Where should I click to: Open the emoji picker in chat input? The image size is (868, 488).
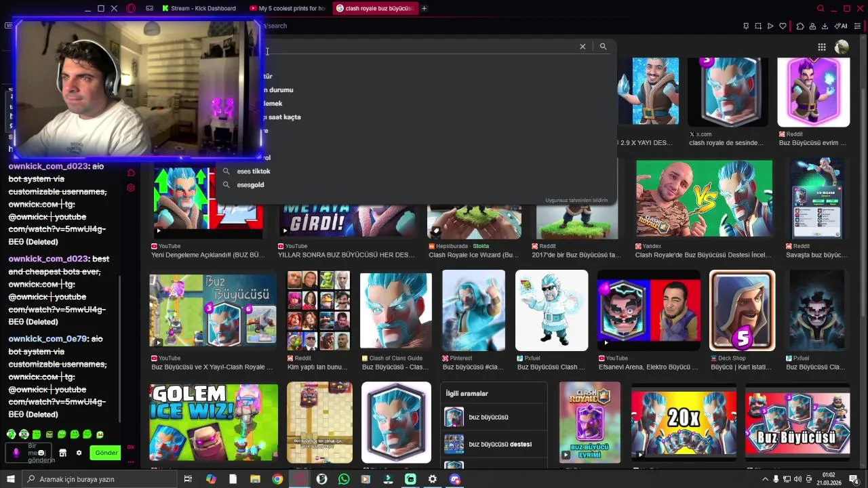(x=41, y=453)
